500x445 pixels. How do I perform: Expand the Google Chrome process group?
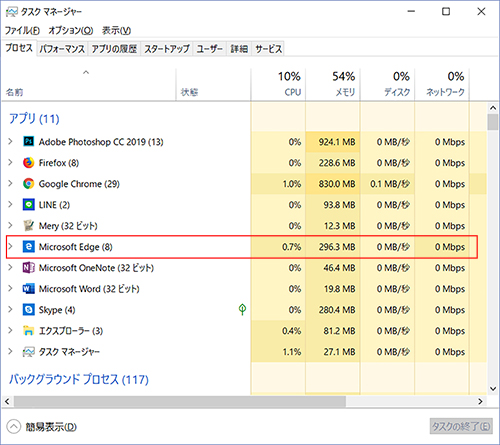click(x=10, y=184)
